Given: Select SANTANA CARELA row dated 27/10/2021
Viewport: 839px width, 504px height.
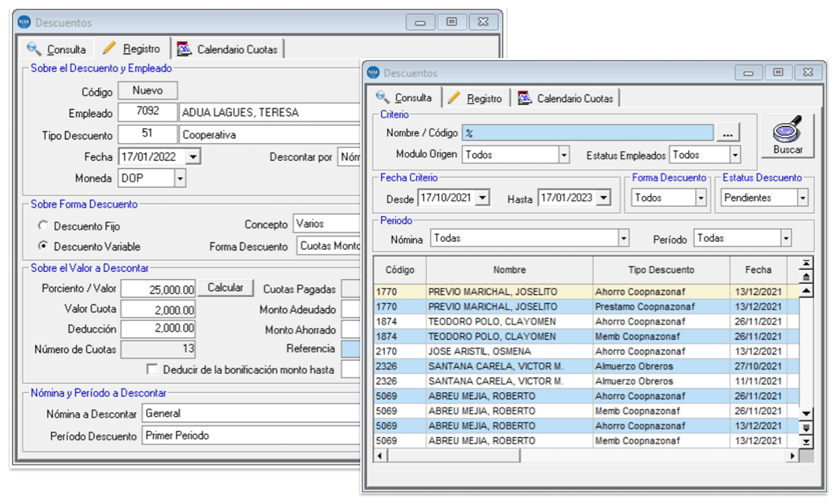Looking at the screenshot, I should click(x=586, y=366).
